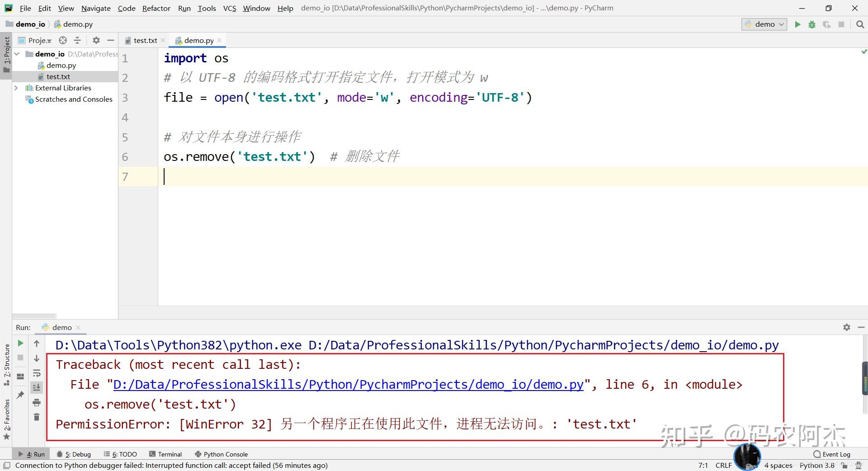Open the demo run configuration dropdown
Viewport: 868px width, 471px height.
click(x=764, y=24)
